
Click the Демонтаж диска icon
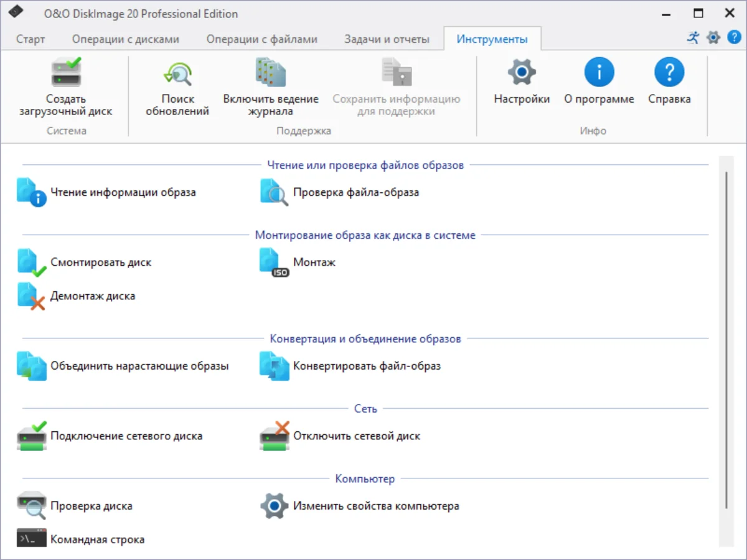click(x=31, y=296)
